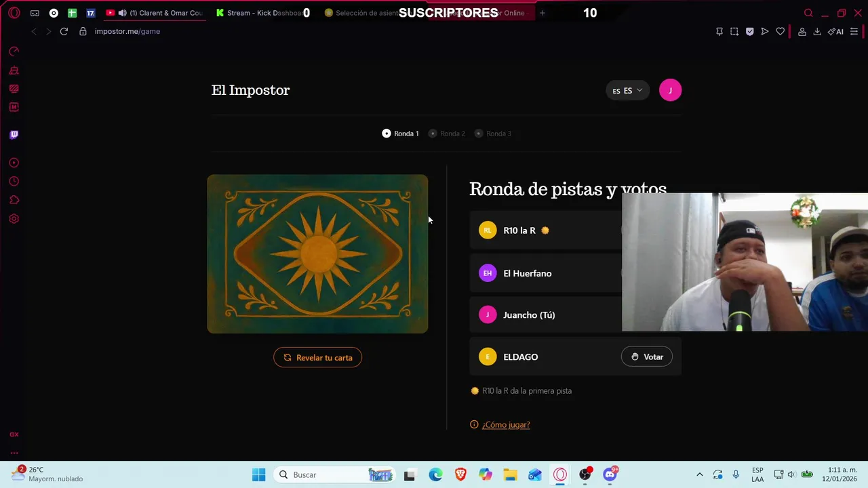The width and height of the screenshot is (868, 488).
Task: Select player El Huerfano row
Action: pyautogui.click(x=545, y=273)
